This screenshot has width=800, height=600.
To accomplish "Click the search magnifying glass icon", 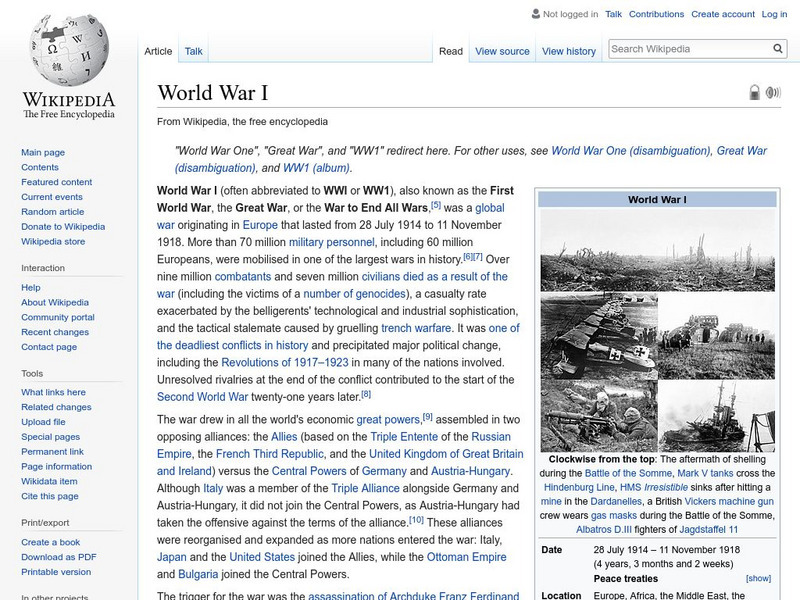I will tap(778, 48).
